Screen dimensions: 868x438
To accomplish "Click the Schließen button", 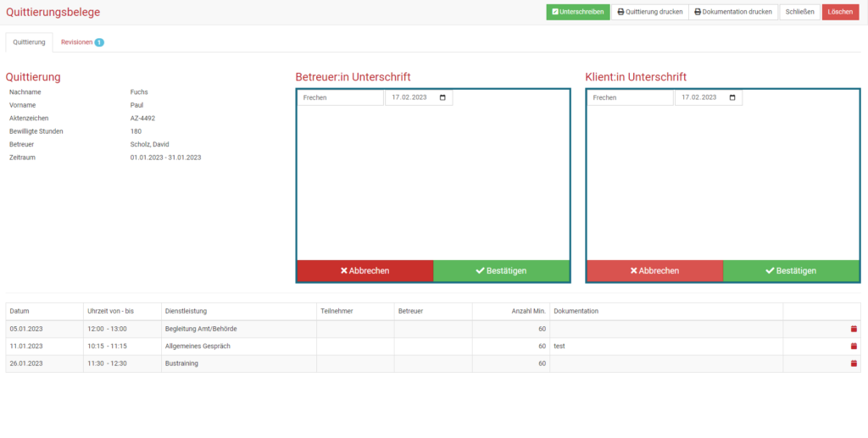I will [799, 12].
